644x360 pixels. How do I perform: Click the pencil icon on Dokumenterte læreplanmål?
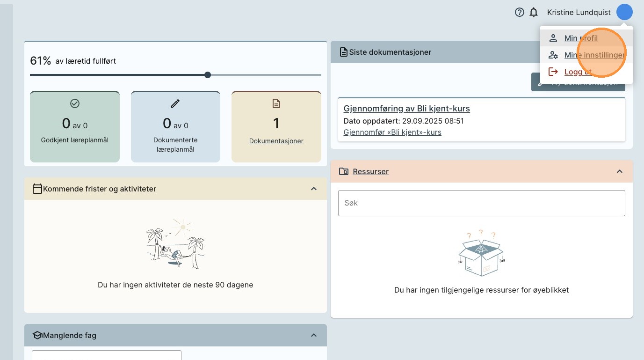click(175, 103)
